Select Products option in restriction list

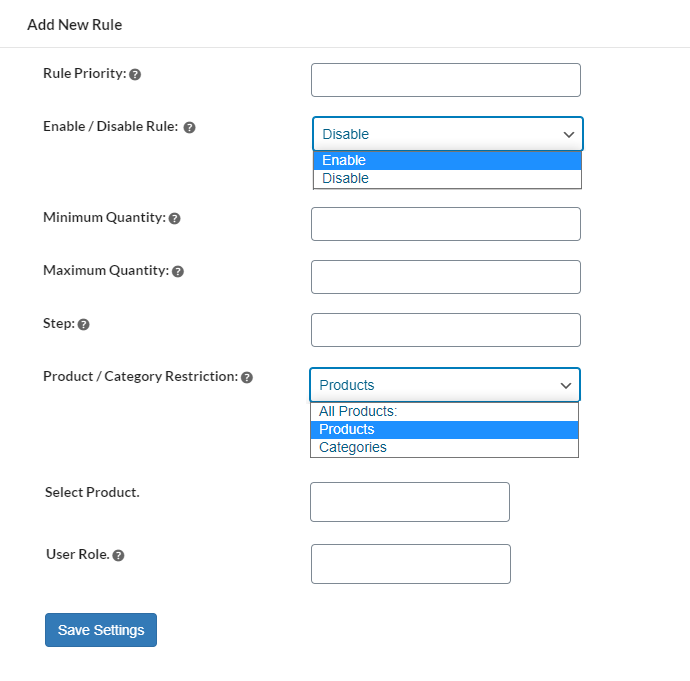[444, 429]
